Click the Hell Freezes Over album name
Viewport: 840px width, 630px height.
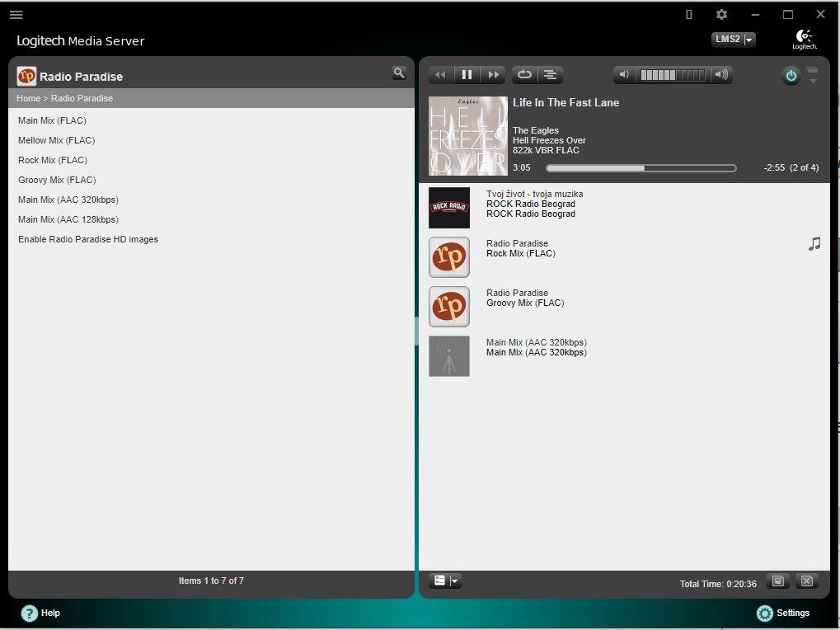pos(549,140)
